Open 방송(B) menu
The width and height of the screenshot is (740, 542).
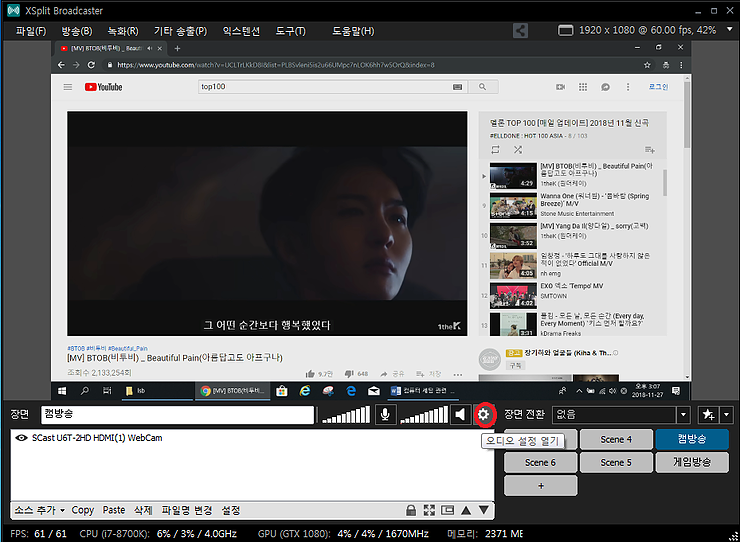coord(76,31)
